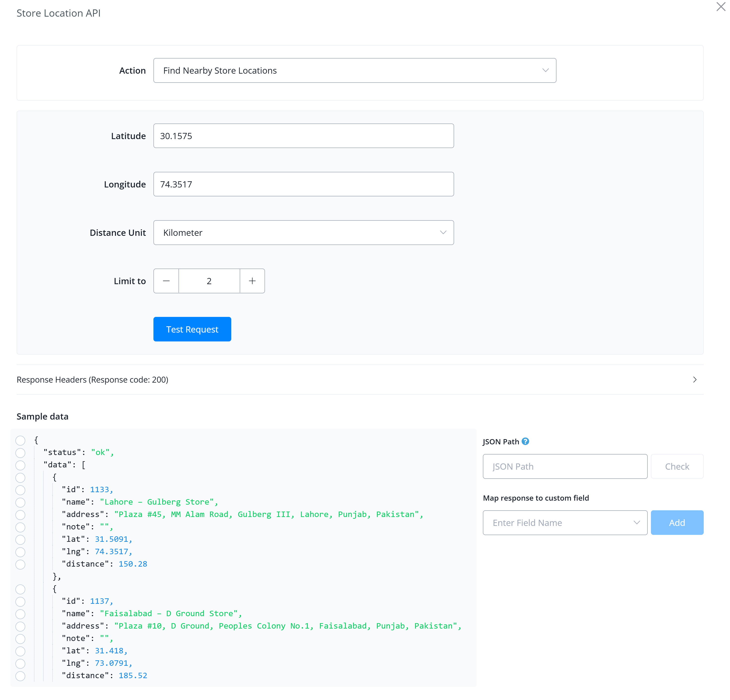Viewport: 730px width, 700px height.
Task: Select radio for Faisalabad D Ground Store name
Action: click(21, 614)
